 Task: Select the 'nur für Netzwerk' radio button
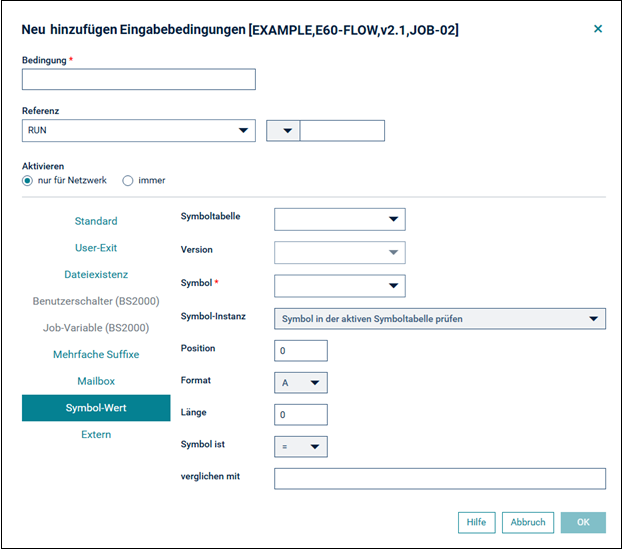27,181
